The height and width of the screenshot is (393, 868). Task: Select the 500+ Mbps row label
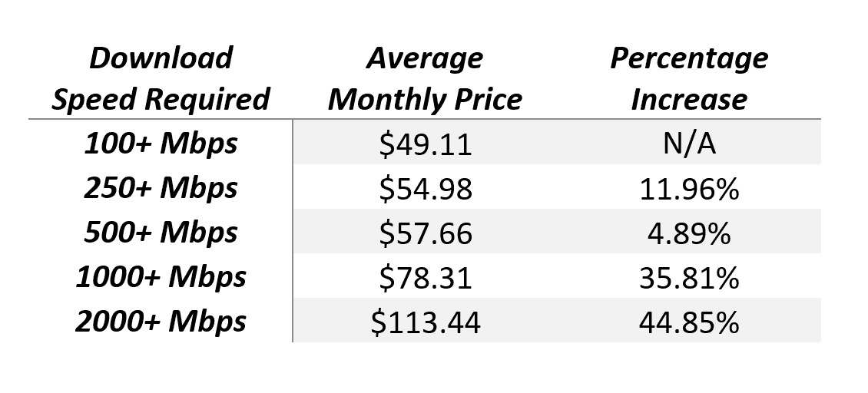(x=161, y=233)
